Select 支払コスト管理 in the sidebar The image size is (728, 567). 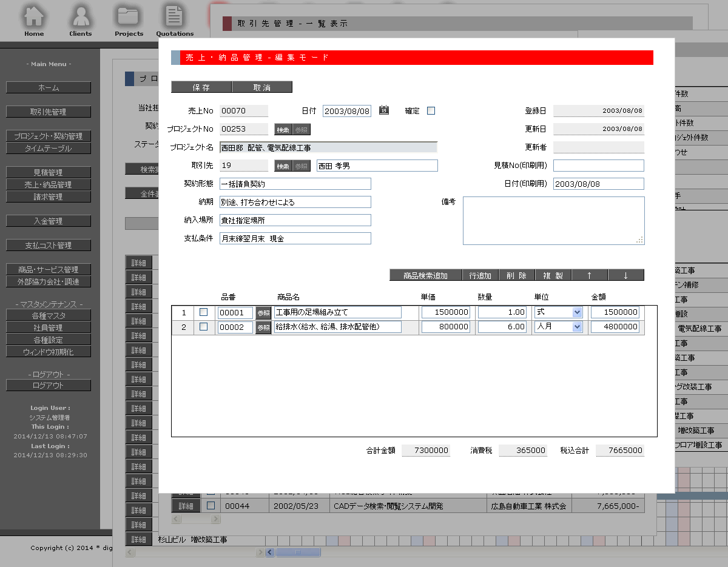pyautogui.click(x=49, y=246)
